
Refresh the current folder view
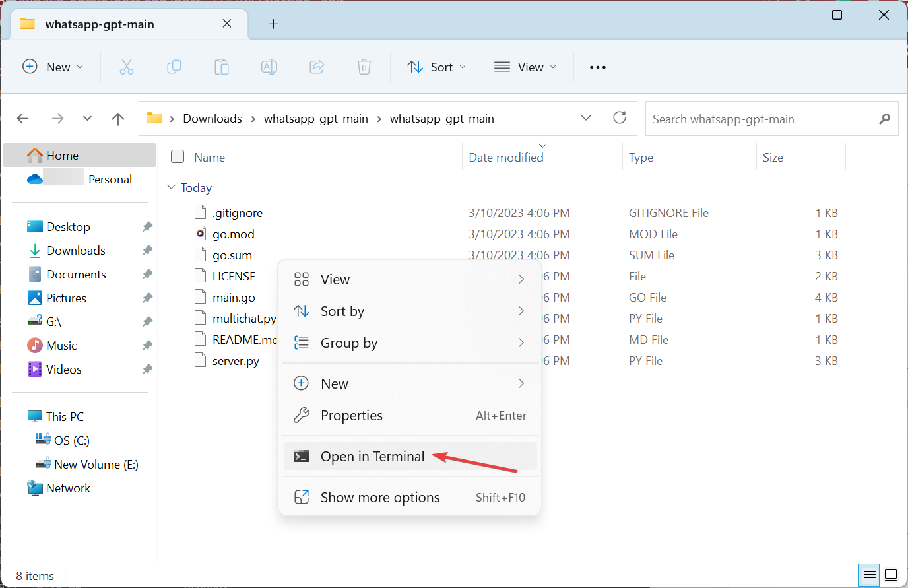[619, 118]
